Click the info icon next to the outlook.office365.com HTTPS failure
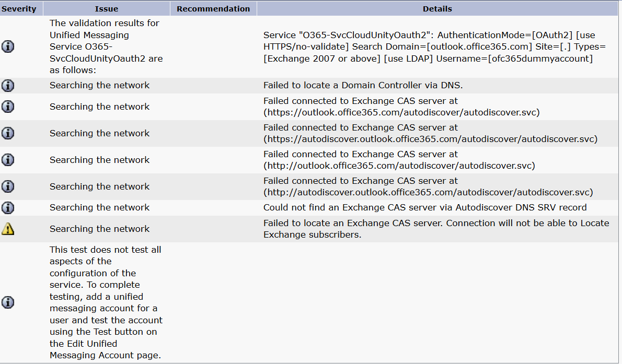This screenshot has width=622, height=364. click(x=8, y=107)
